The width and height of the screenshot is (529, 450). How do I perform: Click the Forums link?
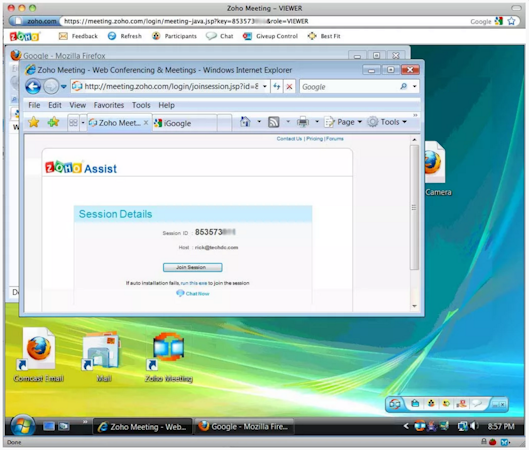click(x=335, y=139)
